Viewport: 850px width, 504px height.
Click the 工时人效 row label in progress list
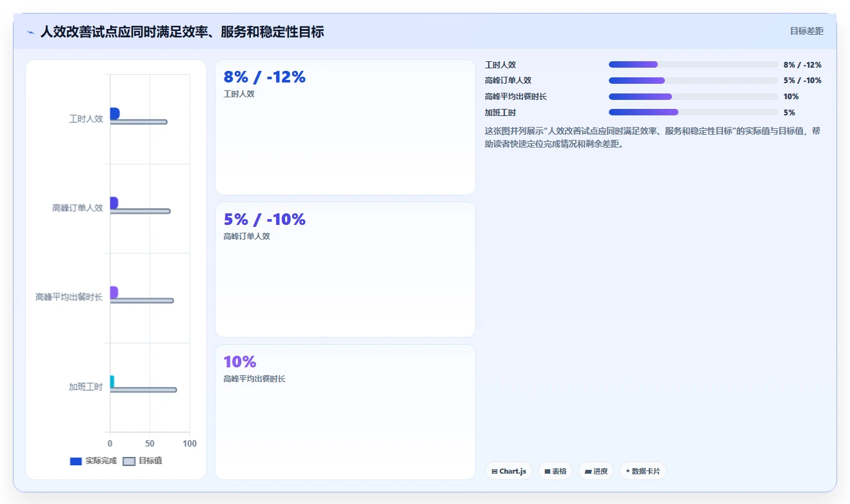pyautogui.click(x=500, y=65)
